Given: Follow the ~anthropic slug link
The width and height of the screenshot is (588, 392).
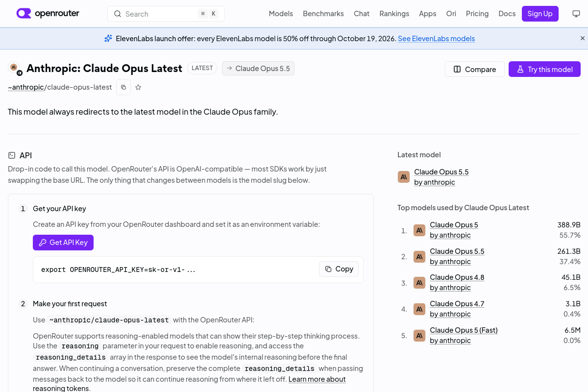Looking at the screenshot, I should (26, 87).
